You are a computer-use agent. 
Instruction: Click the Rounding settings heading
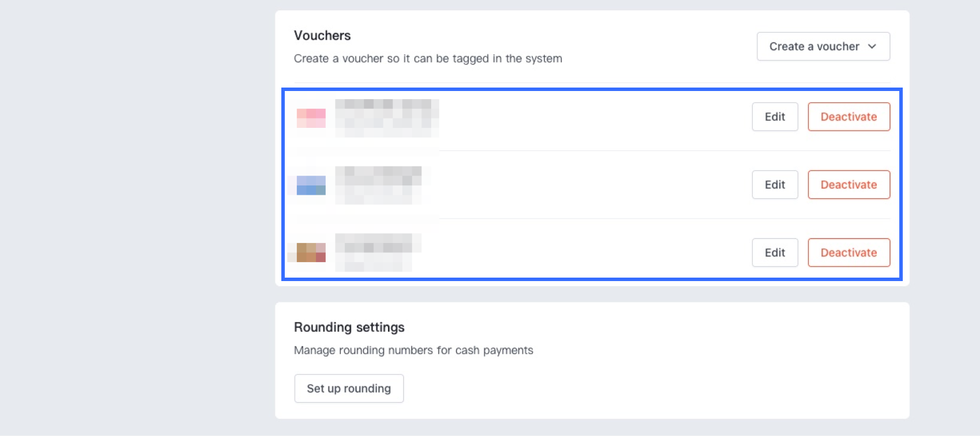[x=349, y=327]
